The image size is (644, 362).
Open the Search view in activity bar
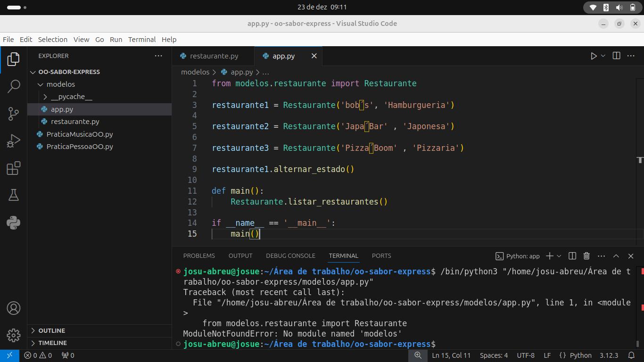[x=14, y=86]
